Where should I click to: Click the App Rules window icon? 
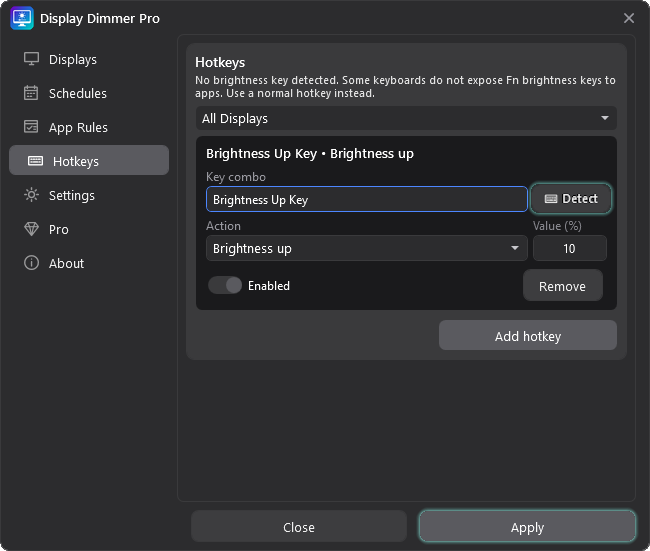(31, 127)
